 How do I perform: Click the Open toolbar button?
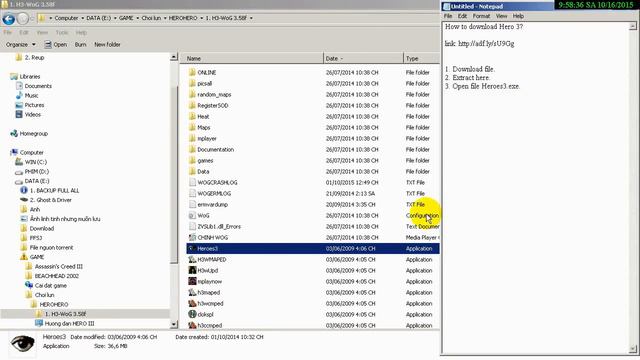[56, 44]
